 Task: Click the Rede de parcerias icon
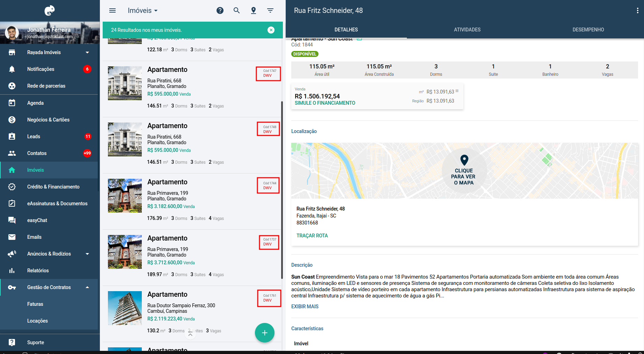(x=12, y=86)
